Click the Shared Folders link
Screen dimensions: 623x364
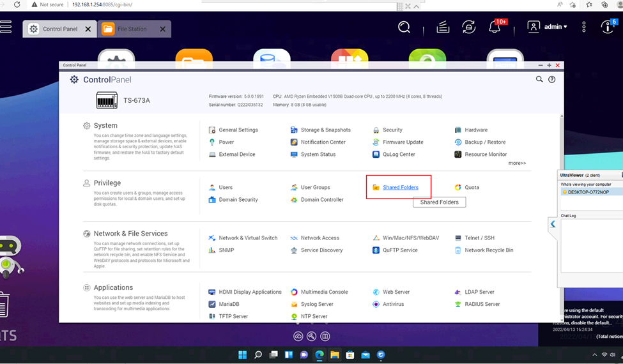click(x=401, y=187)
